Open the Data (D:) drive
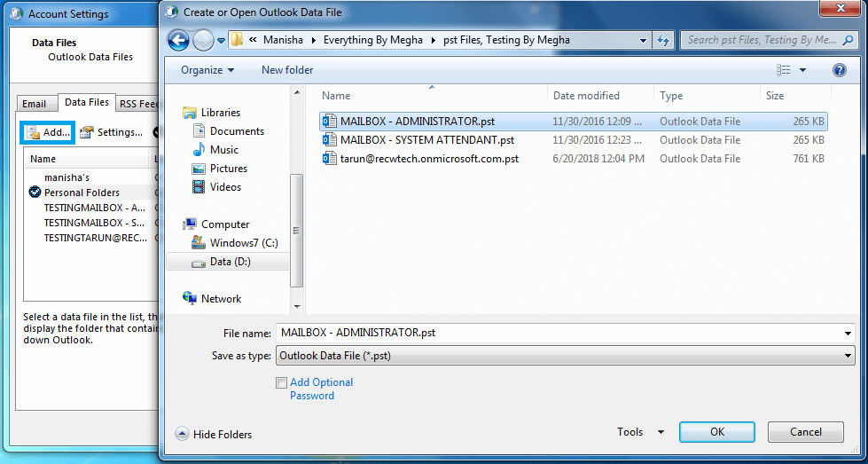This screenshot has width=868, height=464. 222,262
